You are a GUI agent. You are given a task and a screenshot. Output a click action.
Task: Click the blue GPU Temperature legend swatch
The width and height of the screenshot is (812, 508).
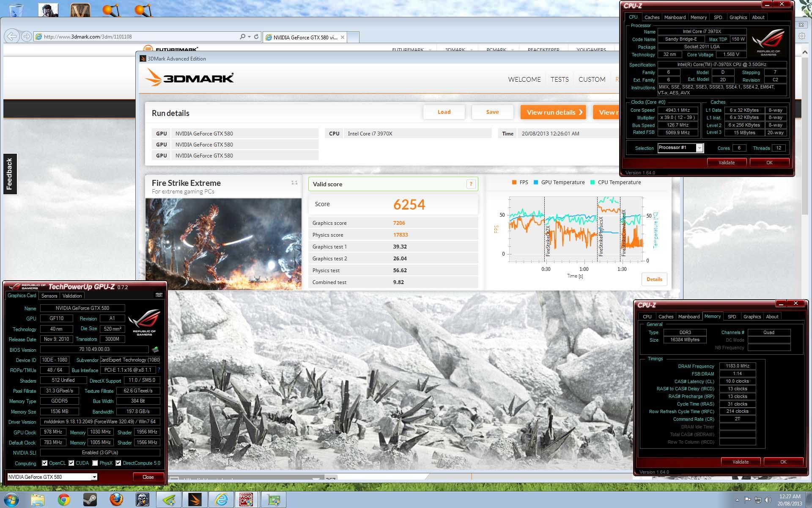click(x=536, y=182)
